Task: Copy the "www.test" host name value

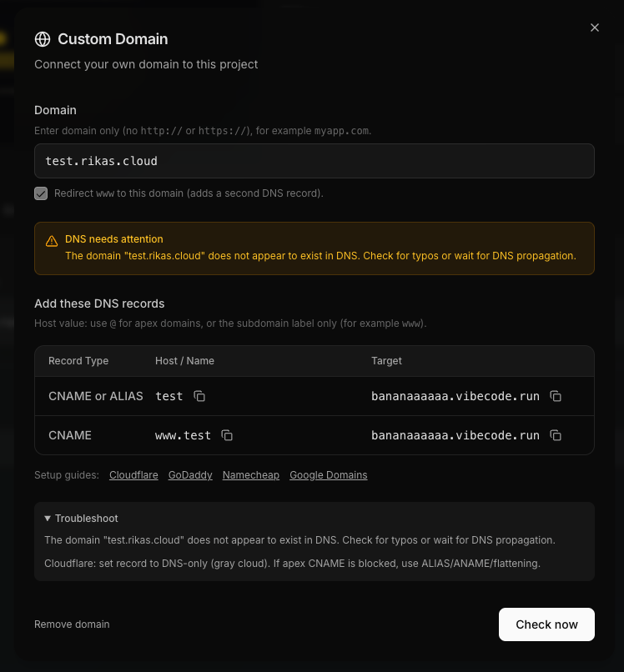Action: (x=226, y=435)
